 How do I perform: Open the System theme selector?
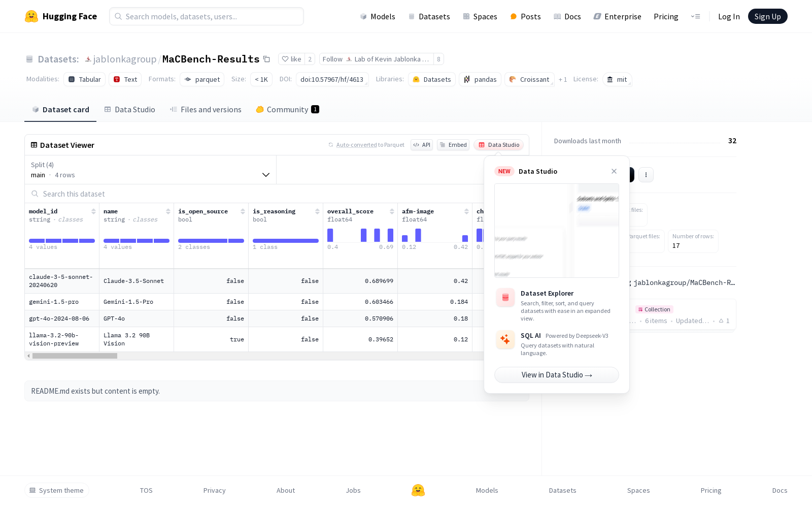[57, 490]
